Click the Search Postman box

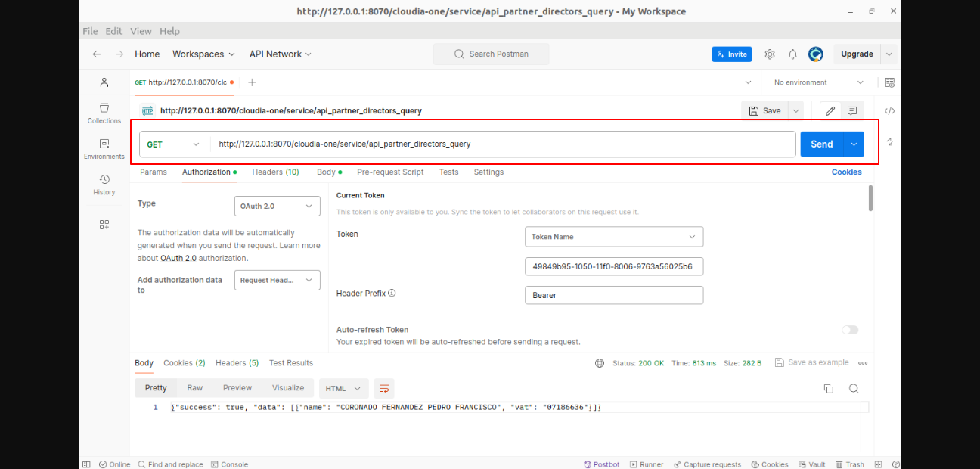pos(492,54)
